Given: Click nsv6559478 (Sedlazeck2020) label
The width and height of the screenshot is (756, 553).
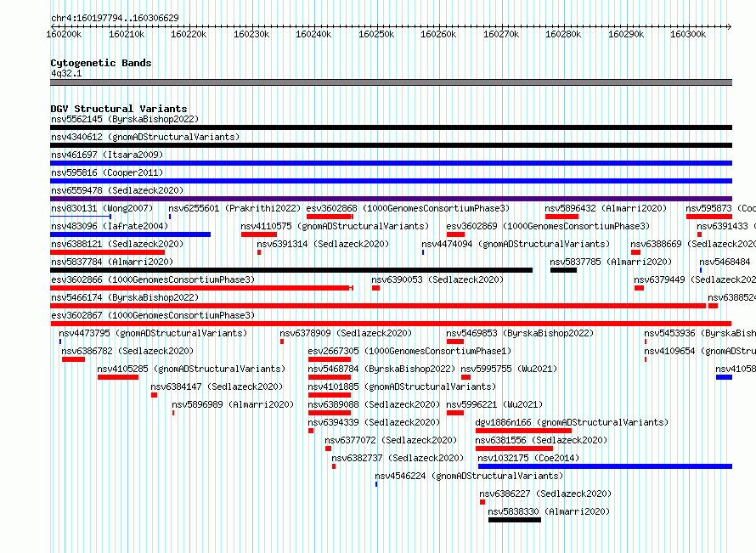Looking at the screenshot, I should 117,190.
